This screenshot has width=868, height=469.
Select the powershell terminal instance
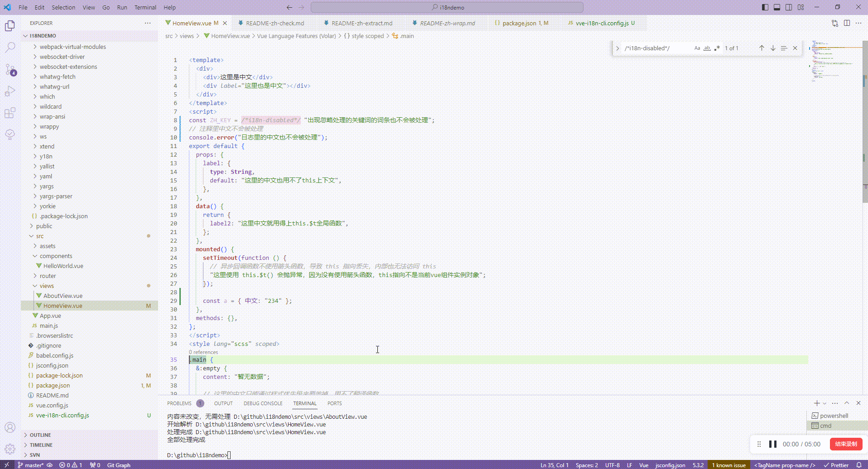(836, 416)
